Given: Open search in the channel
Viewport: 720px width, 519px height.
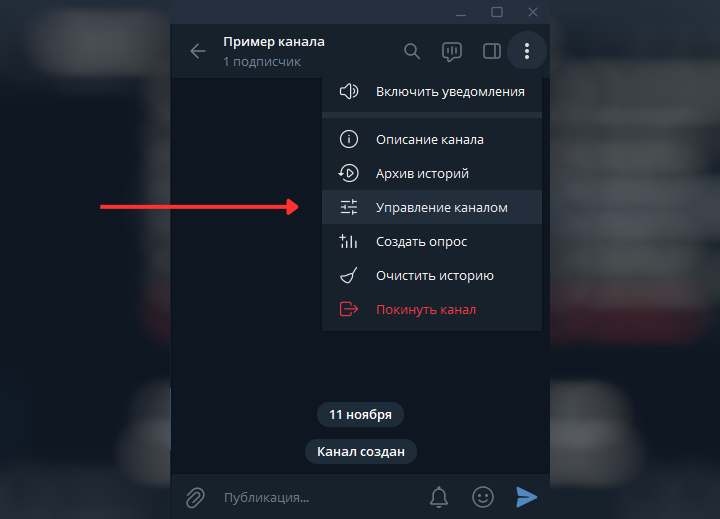Looking at the screenshot, I should tap(412, 51).
